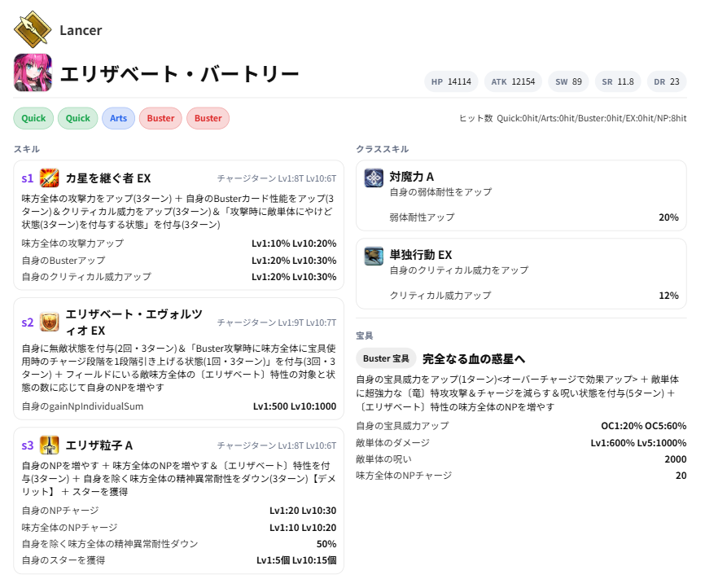Click the 敵単体の呪い value 2000
The height and width of the screenshot is (588, 705).
coord(676,459)
